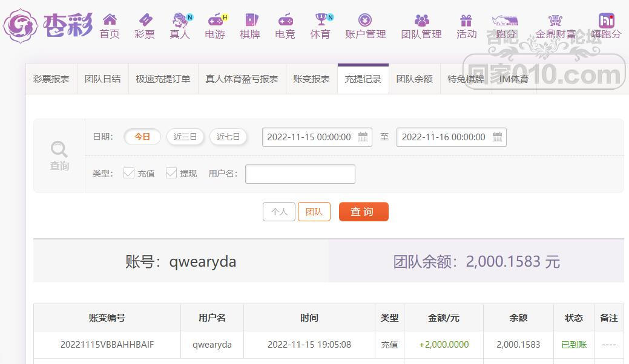
Task: Open the 活动 gift box icon
Action: 466,20
